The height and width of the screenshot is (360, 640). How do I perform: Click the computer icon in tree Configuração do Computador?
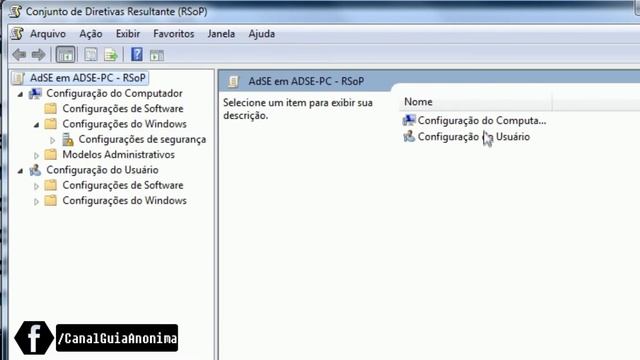35,93
